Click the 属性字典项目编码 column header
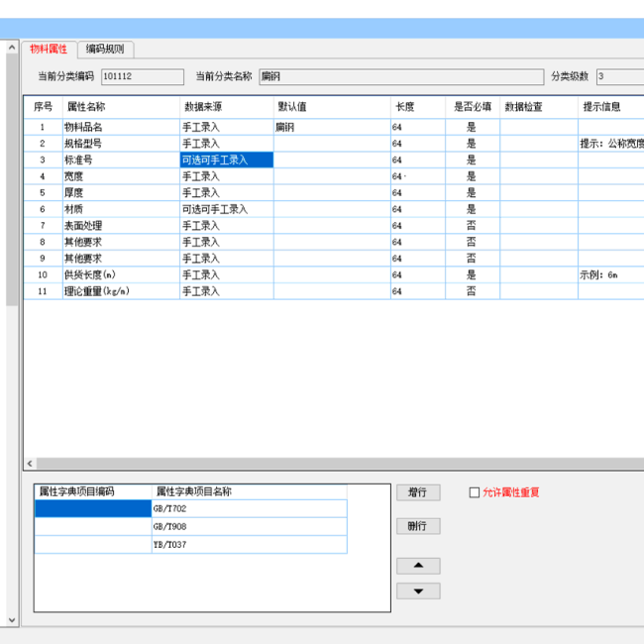 [93, 491]
